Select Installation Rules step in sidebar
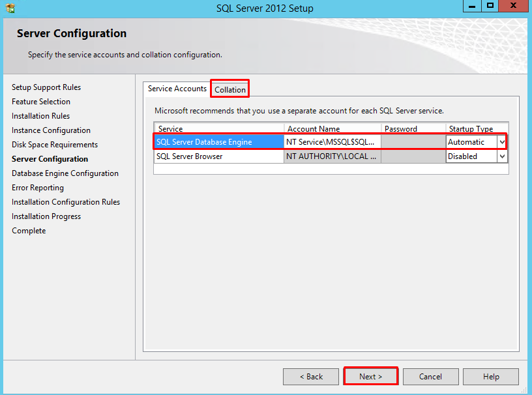The width and height of the screenshot is (532, 395). [40, 116]
